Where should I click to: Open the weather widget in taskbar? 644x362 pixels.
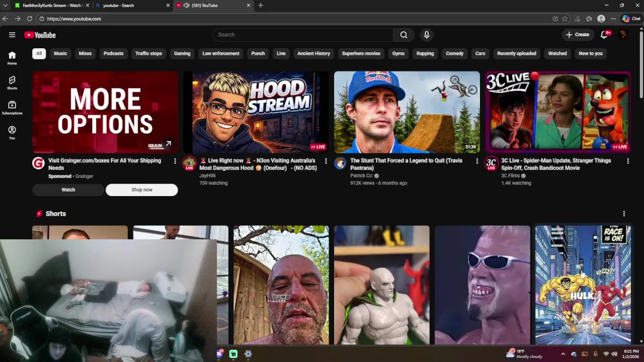tap(524, 353)
